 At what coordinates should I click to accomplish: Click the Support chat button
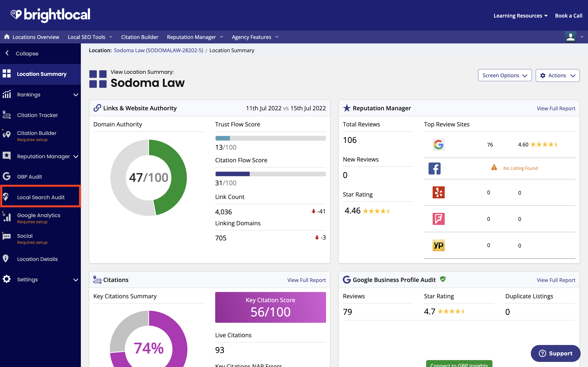pyautogui.click(x=556, y=353)
